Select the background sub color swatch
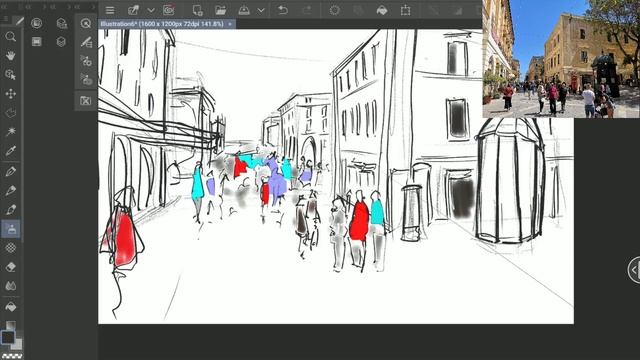The width and height of the screenshot is (640, 360). tap(16, 343)
